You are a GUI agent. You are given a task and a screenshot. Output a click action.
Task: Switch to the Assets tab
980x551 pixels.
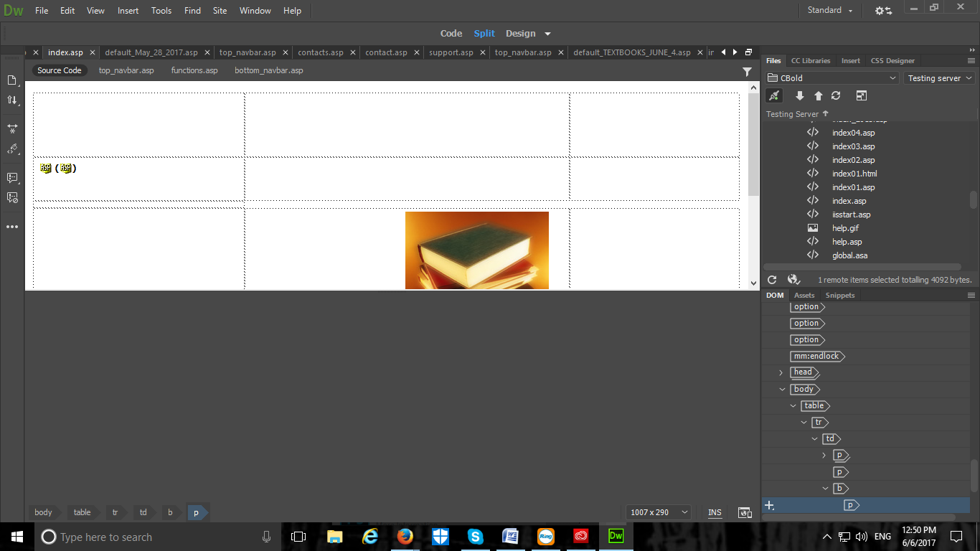pyautogui.click(x=804, y=296)
